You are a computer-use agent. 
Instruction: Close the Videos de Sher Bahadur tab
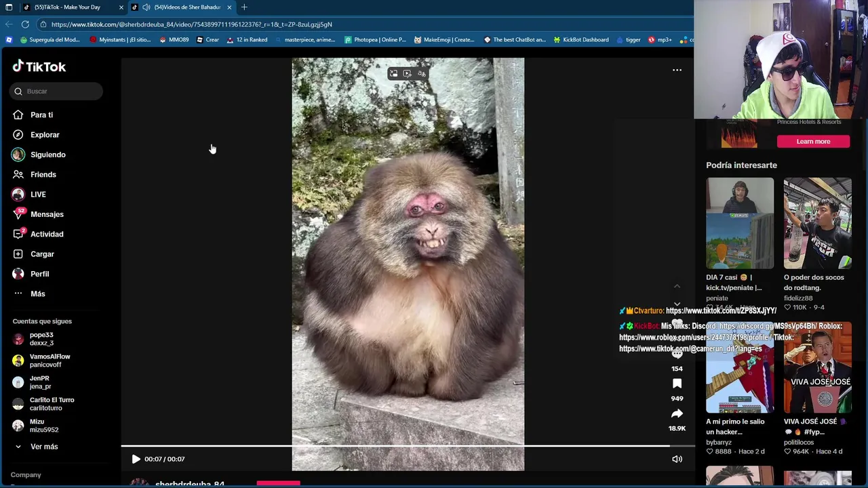pyautogui.click(x=229, y=7)
